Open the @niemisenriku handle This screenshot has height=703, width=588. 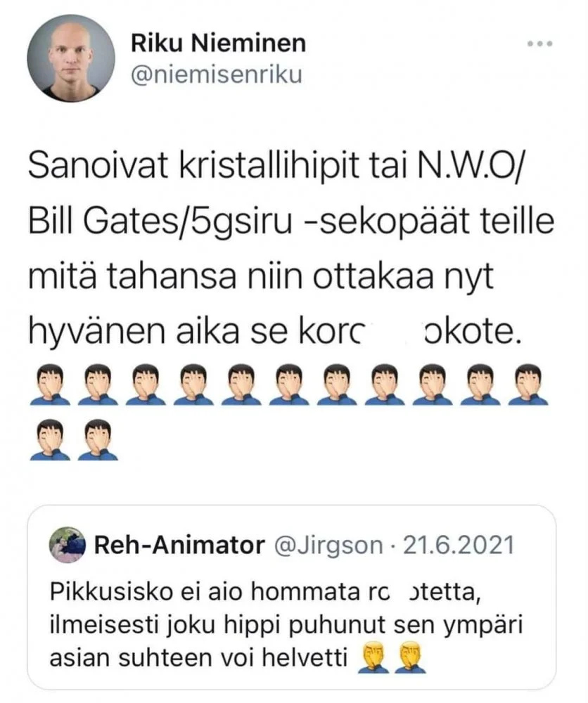point(217,75)
